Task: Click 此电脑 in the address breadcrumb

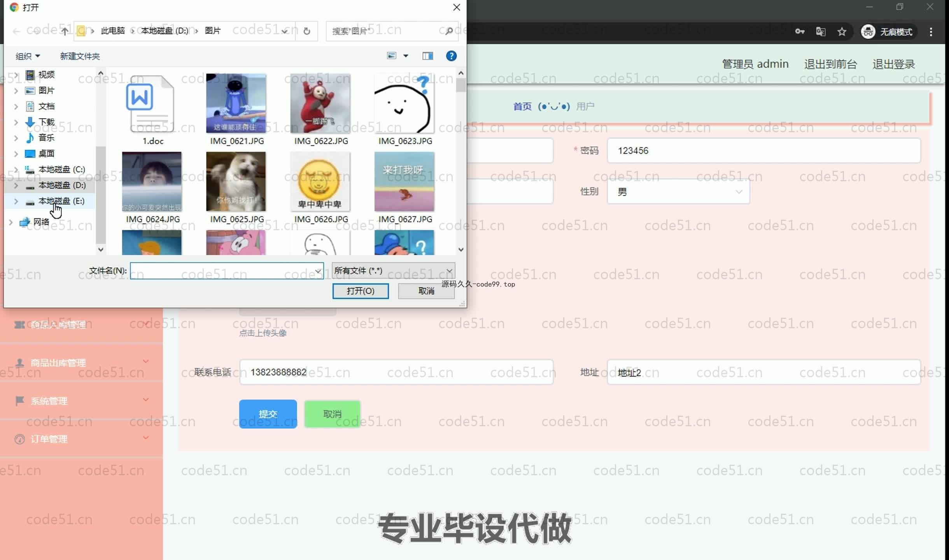Action: 113,31
